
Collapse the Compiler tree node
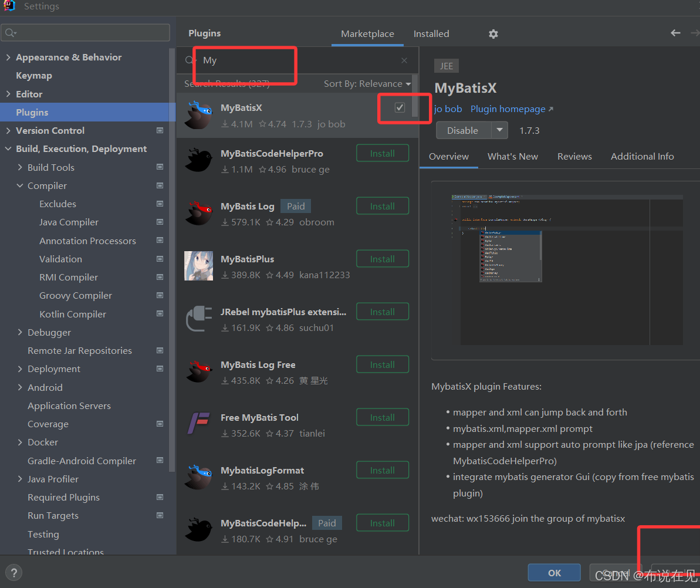(x=19, y=185)
